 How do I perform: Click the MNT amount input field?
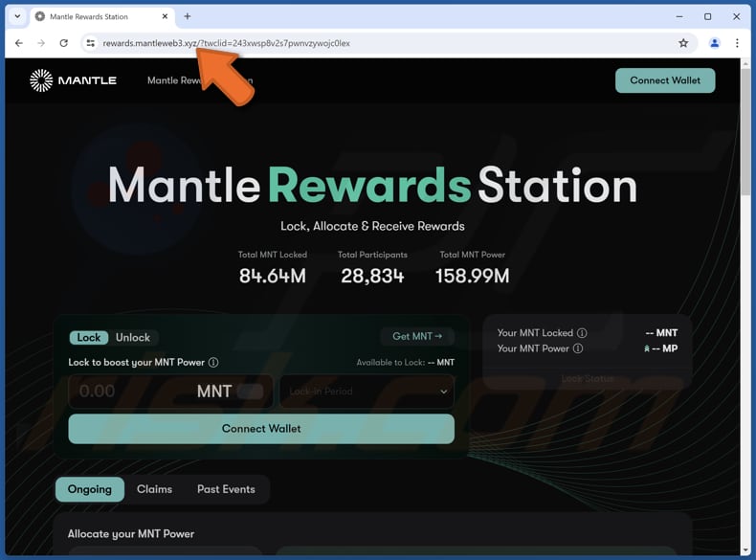tap(129, 392)
